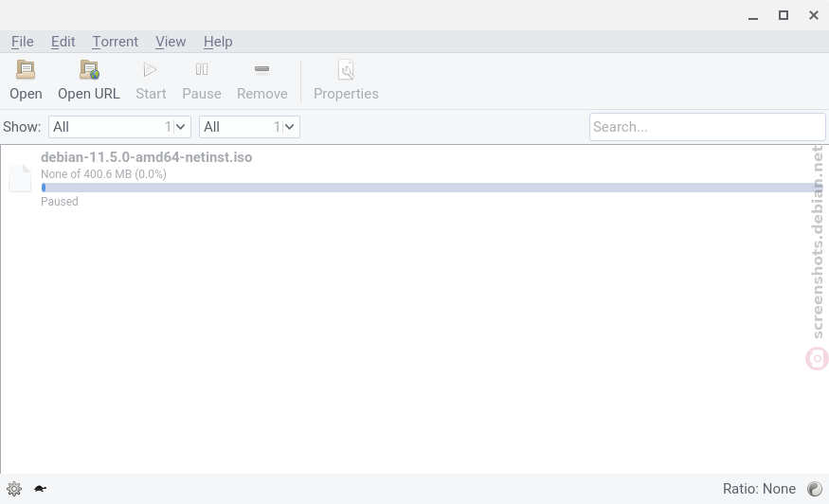The height and width of the screenshot is (504, 829).
Task: Open the Torrent menu
Action: (x=116, y=42)
